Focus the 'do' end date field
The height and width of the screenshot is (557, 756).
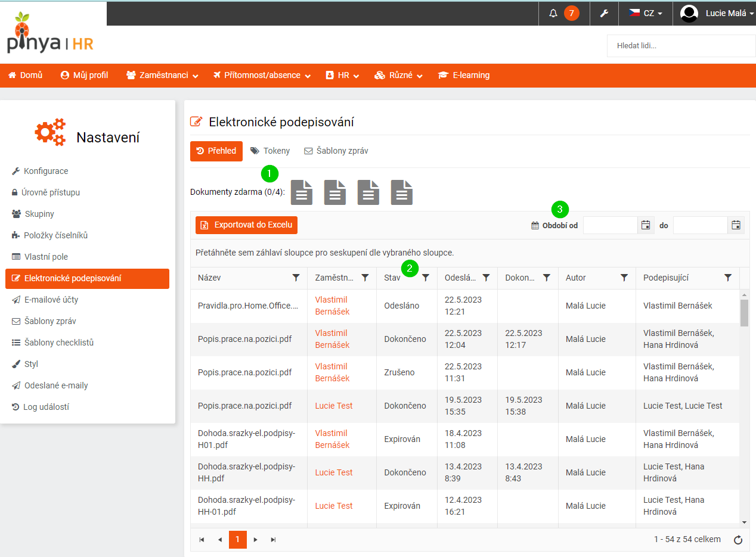[x=701, y=225]
